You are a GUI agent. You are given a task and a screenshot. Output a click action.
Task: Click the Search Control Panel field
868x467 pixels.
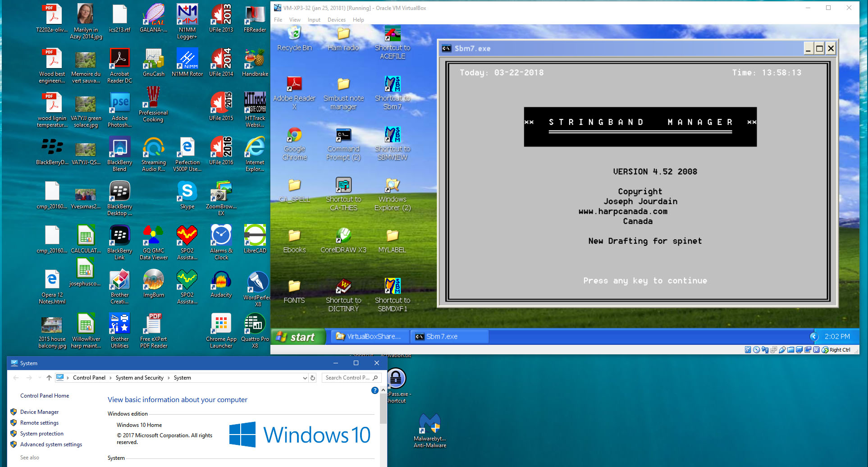point(347,378)
